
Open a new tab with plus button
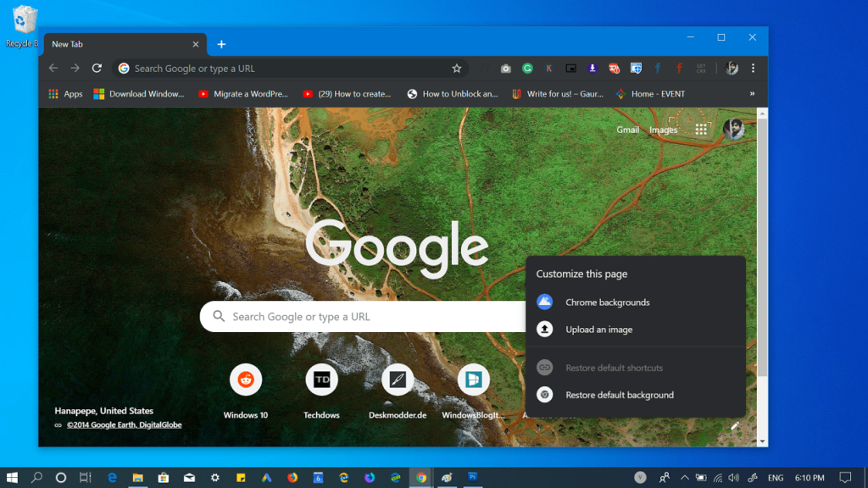(221, 44)
